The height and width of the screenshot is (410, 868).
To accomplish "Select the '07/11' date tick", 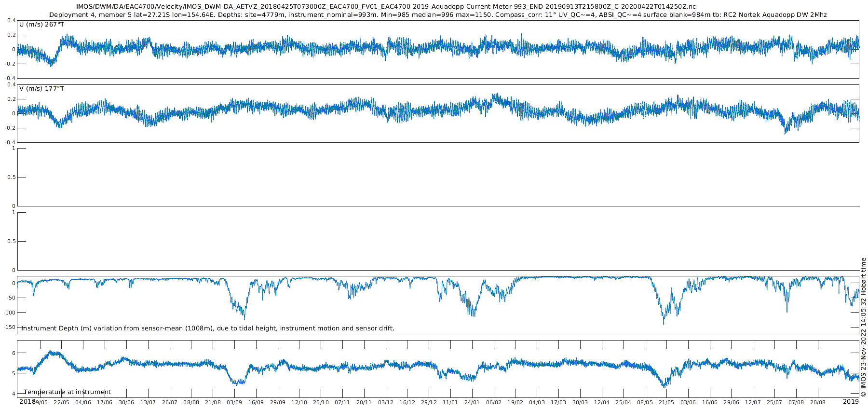I will coord(342,402).
